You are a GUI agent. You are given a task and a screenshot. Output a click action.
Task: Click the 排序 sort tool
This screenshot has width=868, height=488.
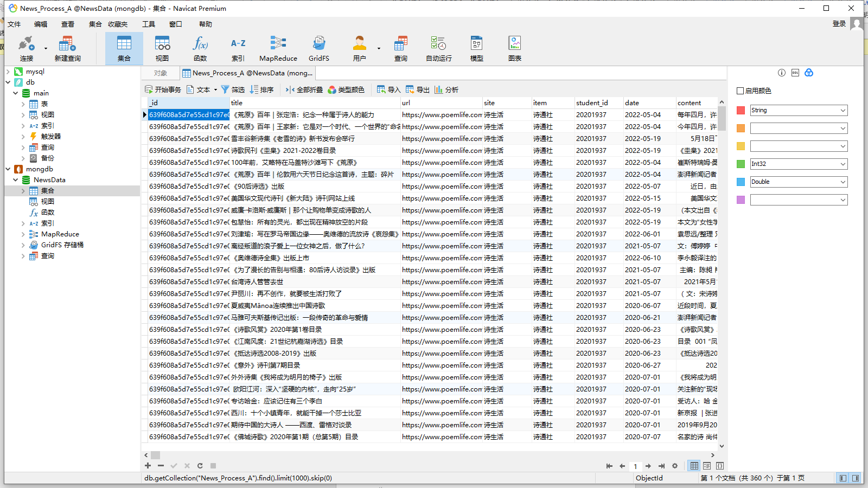click(261, 89)
